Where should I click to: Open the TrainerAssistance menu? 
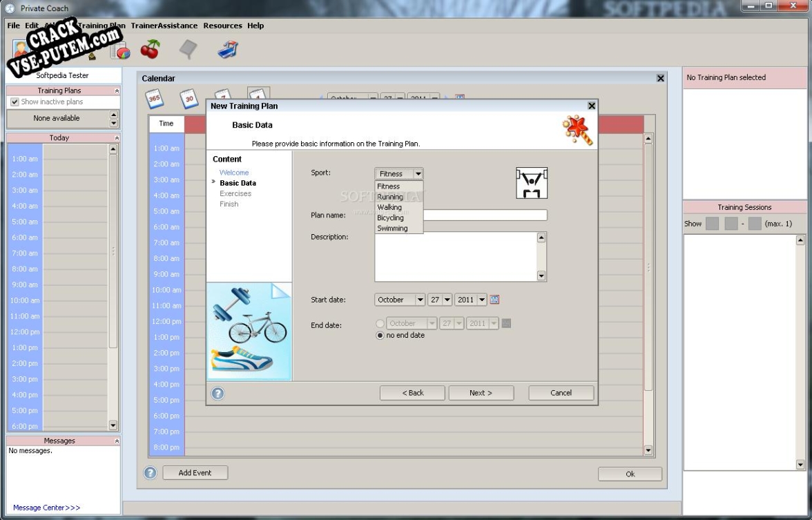click(164, 26)
